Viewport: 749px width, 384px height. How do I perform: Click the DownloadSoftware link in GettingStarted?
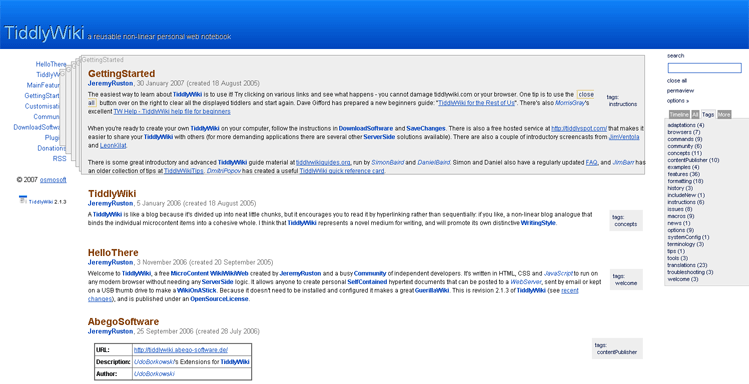[366, 128]
